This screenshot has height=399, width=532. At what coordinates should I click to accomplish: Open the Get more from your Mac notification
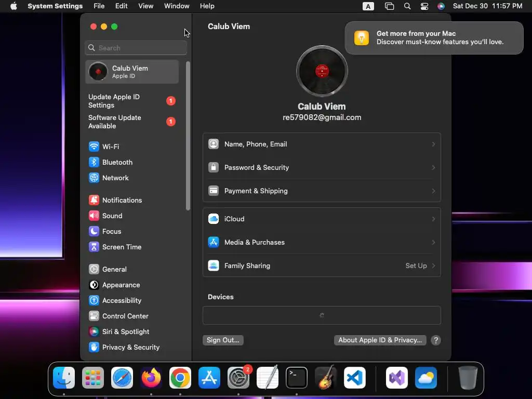tap(434, 37)
